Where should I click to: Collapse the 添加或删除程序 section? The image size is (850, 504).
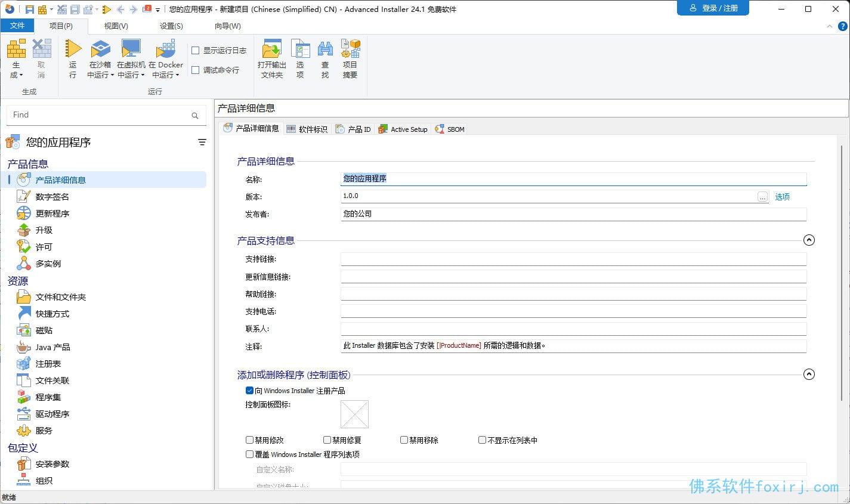coord(809,374)
